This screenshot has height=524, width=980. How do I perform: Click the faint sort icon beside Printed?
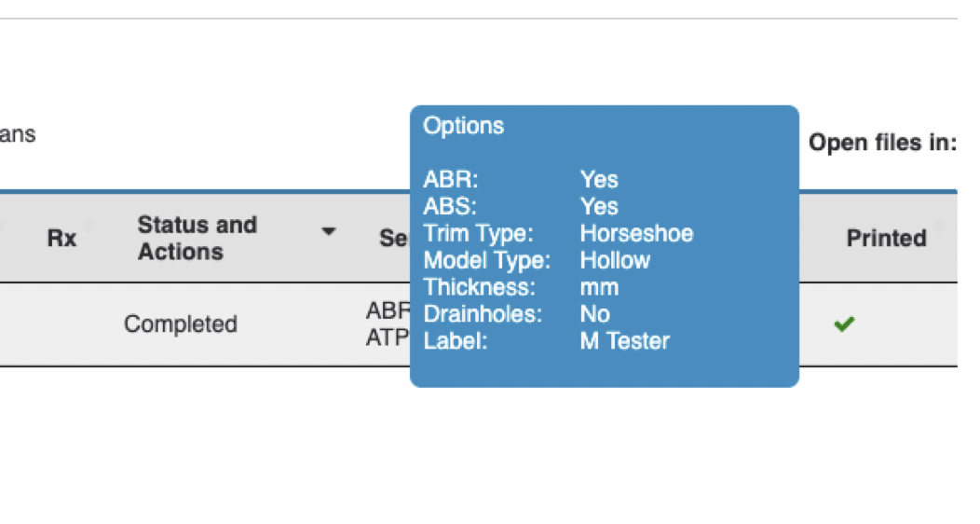pyautogui.click(x=938, y=226)
